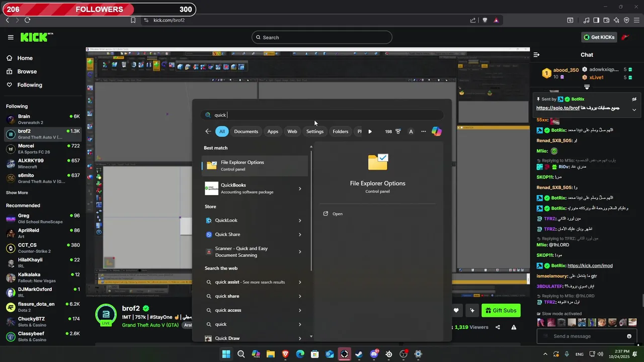Go back in the search panel
The width and height of the screenshot is (644, 362).
pos(208,131)
